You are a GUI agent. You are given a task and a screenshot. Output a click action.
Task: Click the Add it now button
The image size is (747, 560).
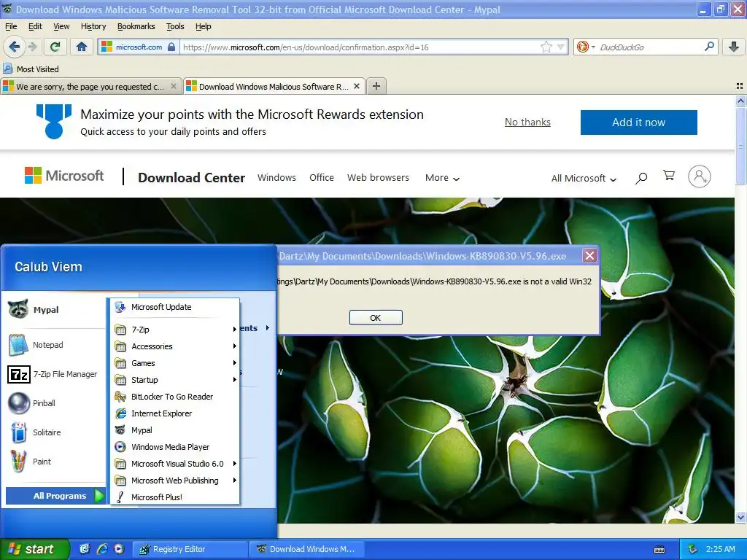tap(638, 122)
